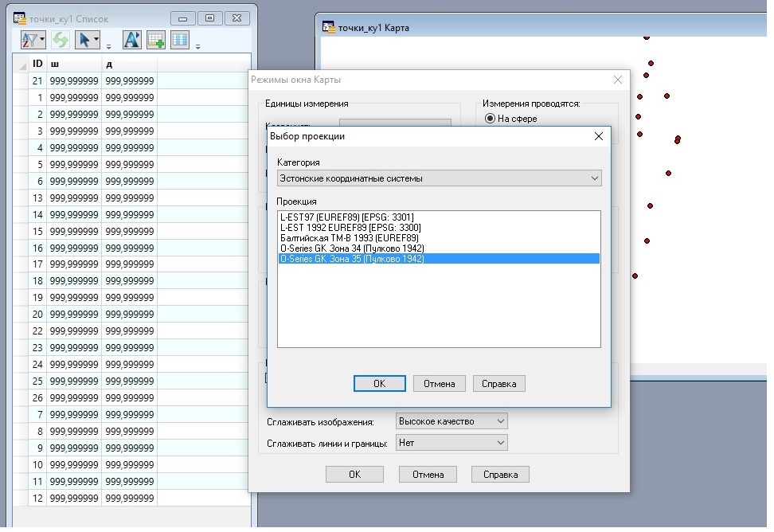
Task: Click the add row table icon
Action: click(156, 39)
